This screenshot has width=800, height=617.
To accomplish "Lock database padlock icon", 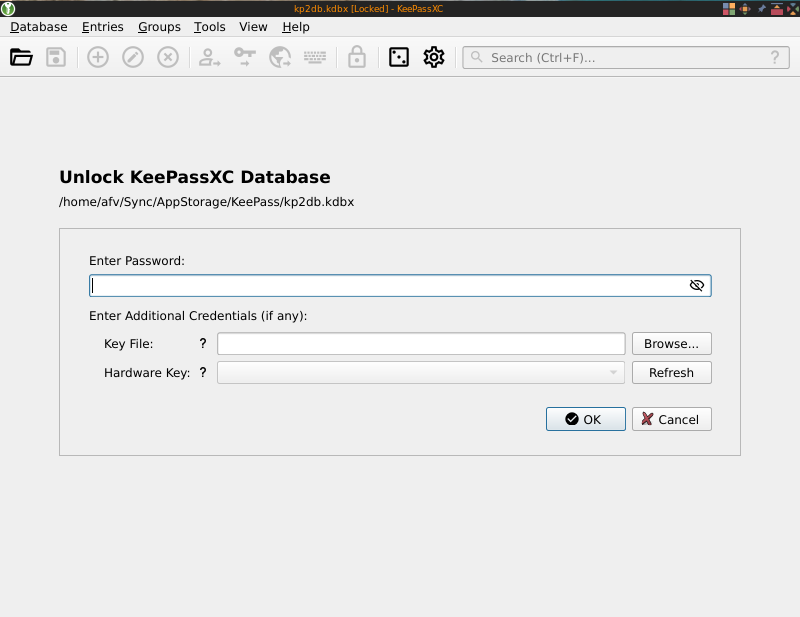I will (357, 57).
